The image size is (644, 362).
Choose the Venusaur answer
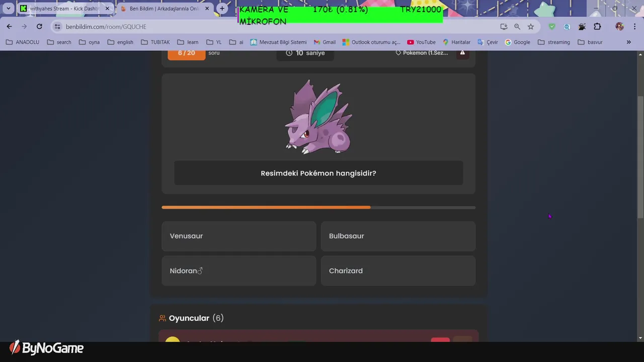coord(238,236)
